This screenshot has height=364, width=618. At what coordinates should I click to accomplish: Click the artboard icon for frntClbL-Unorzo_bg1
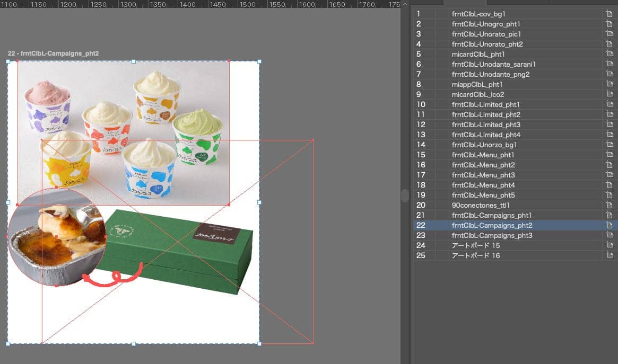(x=610, y=145)
